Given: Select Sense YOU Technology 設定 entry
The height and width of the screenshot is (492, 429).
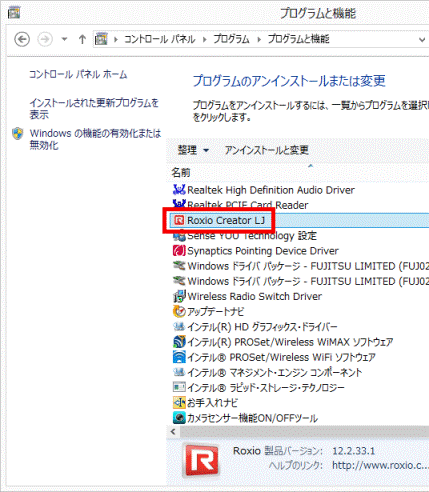Looking at the screenshot, I should (252, 236).
